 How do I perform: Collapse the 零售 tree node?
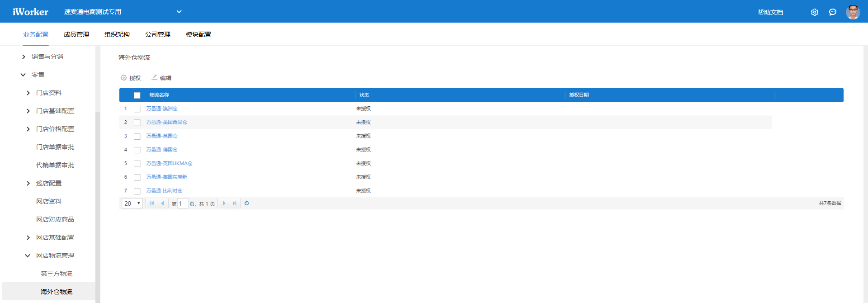23,75
